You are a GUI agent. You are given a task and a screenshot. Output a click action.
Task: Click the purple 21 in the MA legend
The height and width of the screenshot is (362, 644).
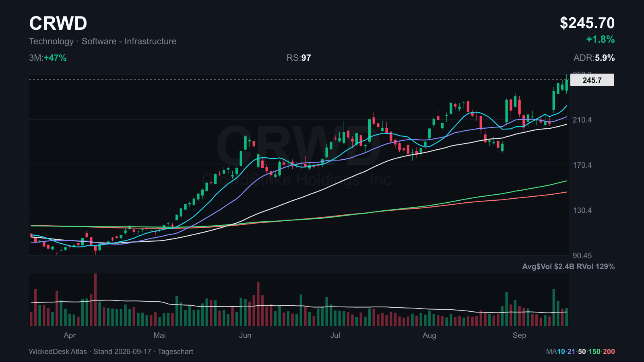coord(572,352)
